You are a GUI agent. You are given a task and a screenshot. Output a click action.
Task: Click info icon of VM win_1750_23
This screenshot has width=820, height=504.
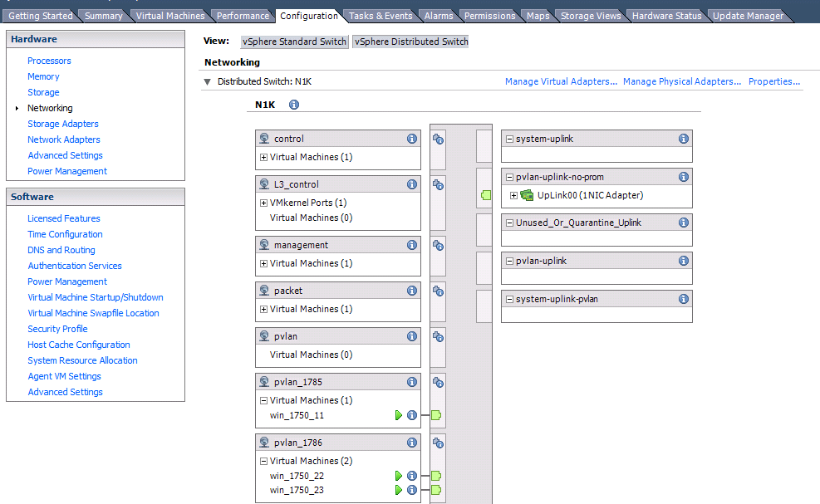[412, 490]
